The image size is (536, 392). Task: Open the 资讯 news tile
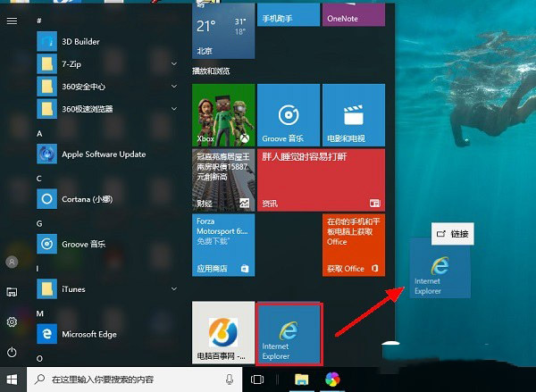[289, 179]
